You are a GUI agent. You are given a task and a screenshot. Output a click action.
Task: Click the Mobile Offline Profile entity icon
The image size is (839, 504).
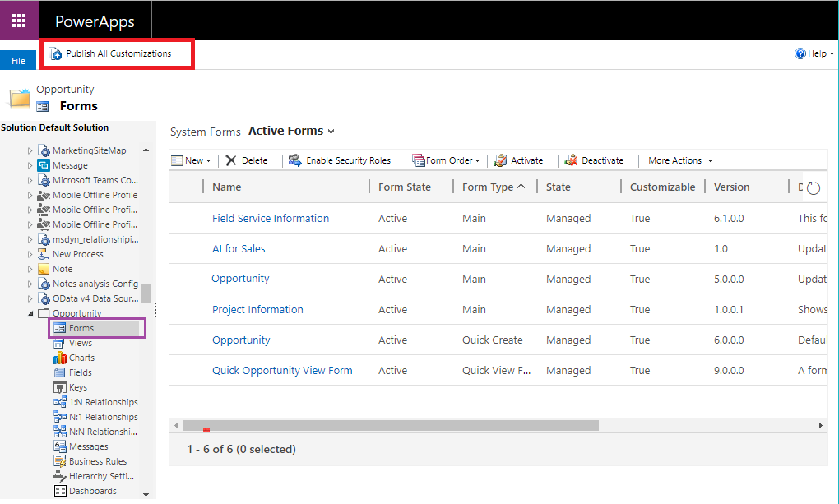pos(44,196)
